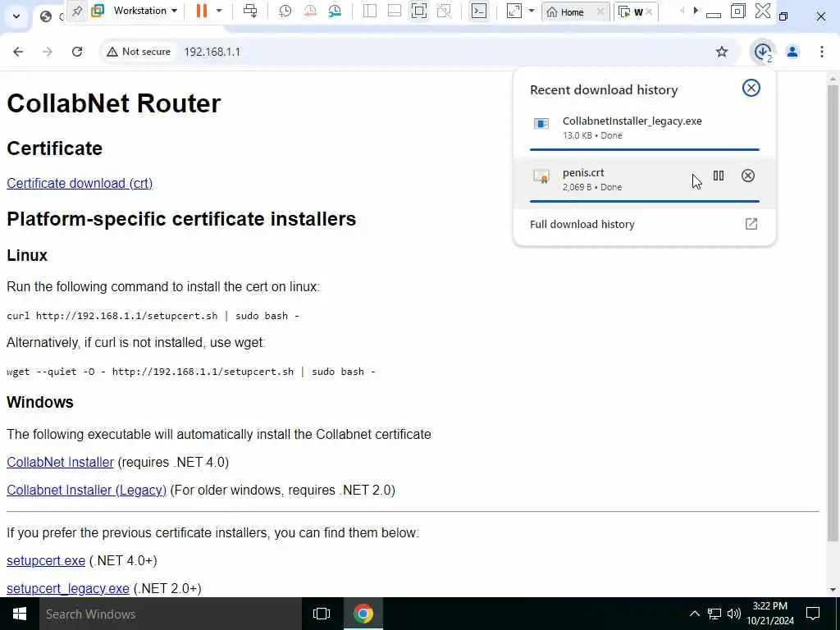
Task: Send Ctrl+Alt+Del to the virtual machine
Action: coord(250,11)
